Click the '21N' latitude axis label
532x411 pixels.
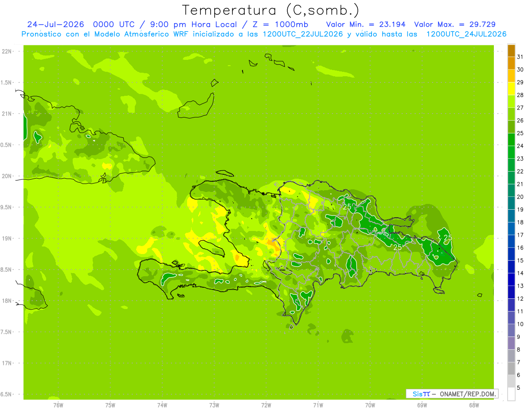click(x=8, y=114)
